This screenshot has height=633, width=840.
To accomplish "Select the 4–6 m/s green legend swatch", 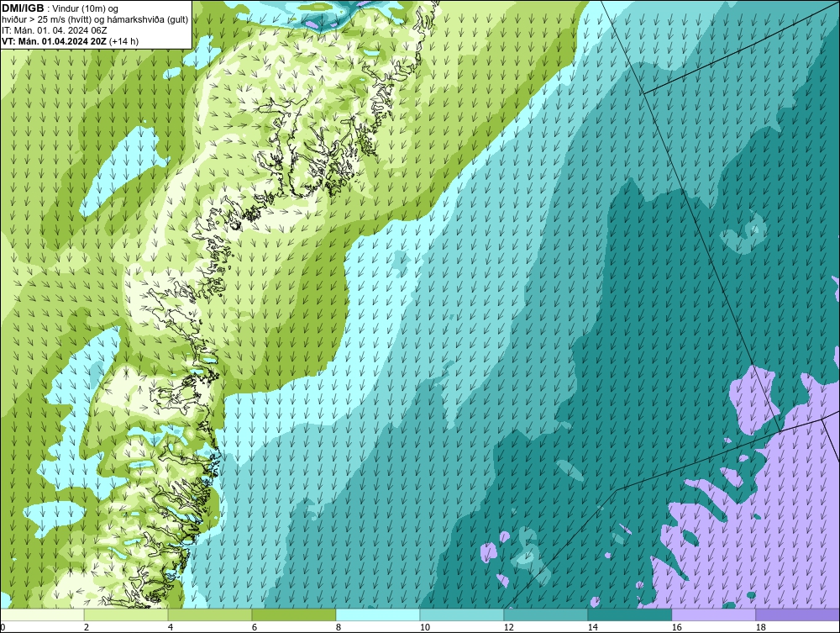I will point(210,615).
